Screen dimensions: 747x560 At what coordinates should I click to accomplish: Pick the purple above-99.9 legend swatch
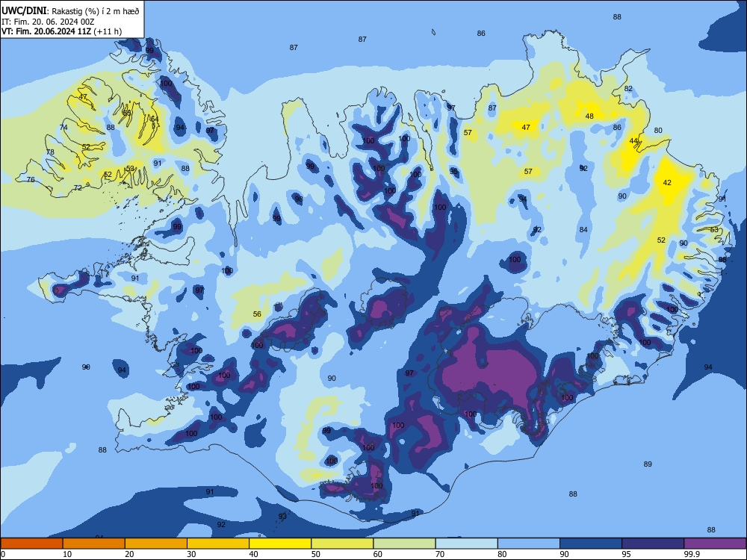point(715,544)
